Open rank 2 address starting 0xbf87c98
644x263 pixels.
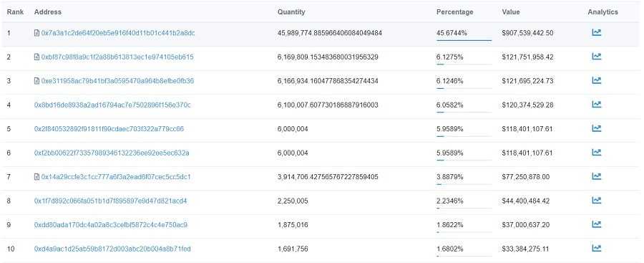(x=117, y=57)
